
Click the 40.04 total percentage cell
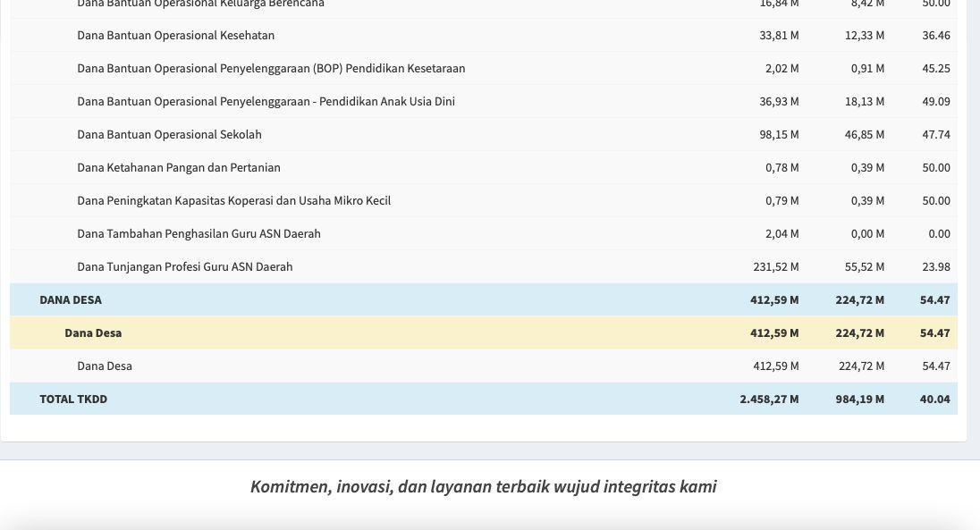[x=934, y=400]
